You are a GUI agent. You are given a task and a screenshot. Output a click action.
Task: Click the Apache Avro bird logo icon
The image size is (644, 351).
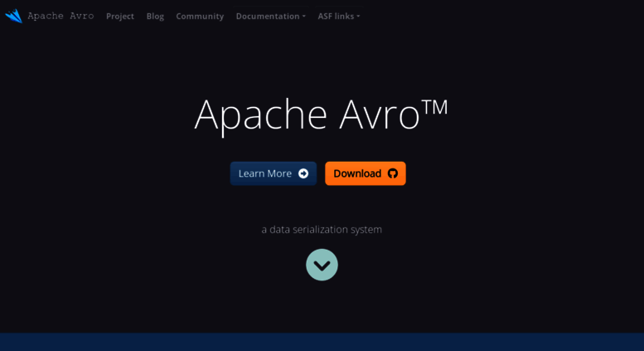13,16
